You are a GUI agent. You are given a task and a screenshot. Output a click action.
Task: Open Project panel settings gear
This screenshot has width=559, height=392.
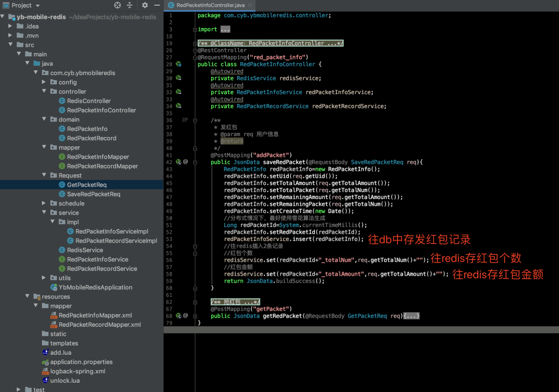(x=145, y=5)
